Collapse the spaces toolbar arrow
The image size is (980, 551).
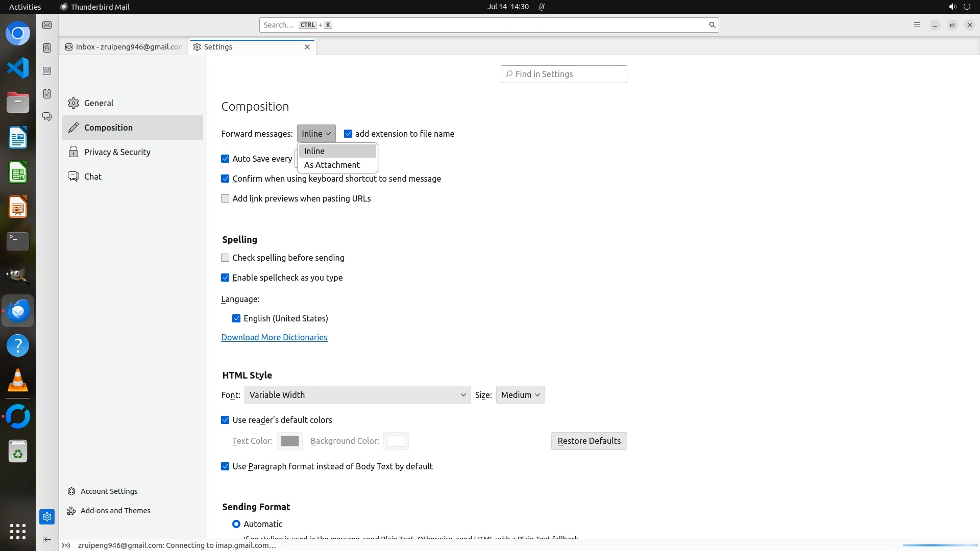click(x=47, y=540)
